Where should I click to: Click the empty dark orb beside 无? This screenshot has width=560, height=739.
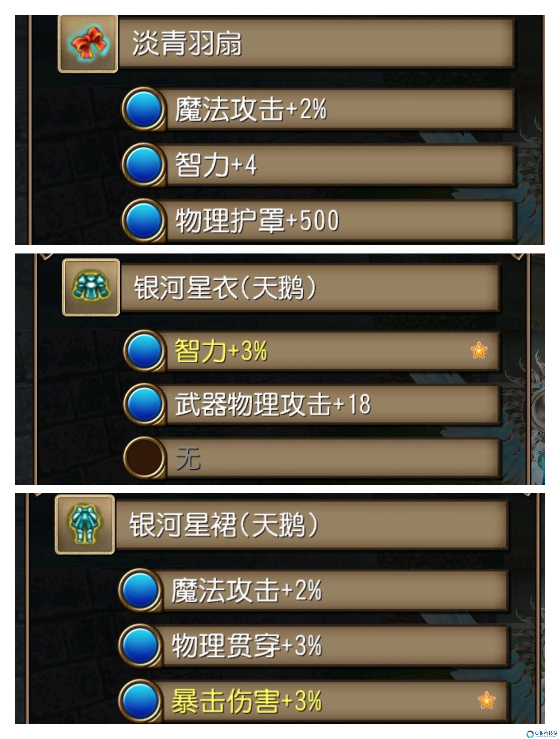tap(145, 457)
